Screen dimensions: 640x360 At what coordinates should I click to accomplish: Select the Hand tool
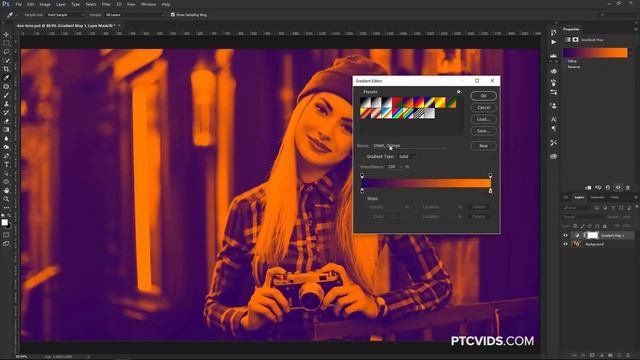tap(6, 191)
